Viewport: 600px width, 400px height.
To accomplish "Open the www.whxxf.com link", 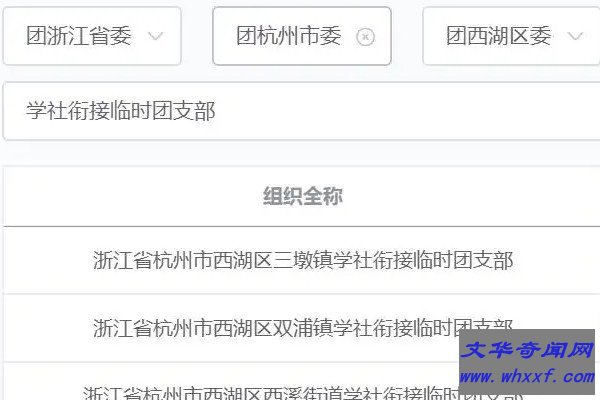I will tap(527, 377).
